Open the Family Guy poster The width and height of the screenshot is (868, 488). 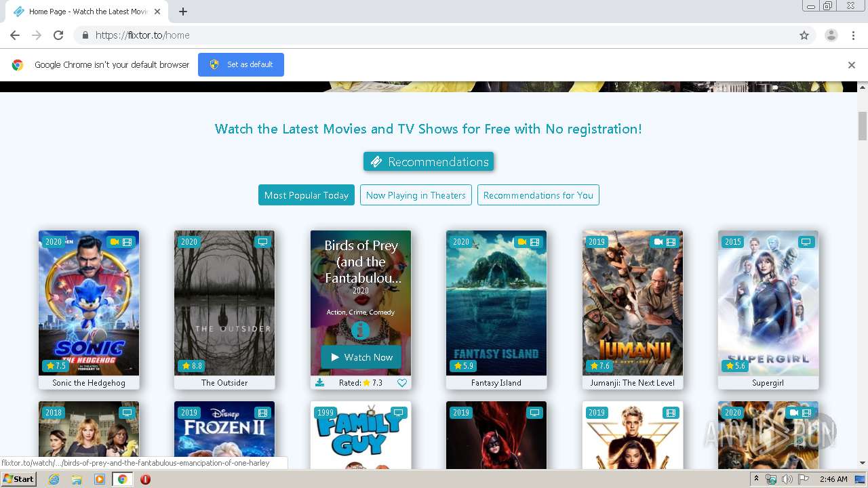click(x=361, y=435)
